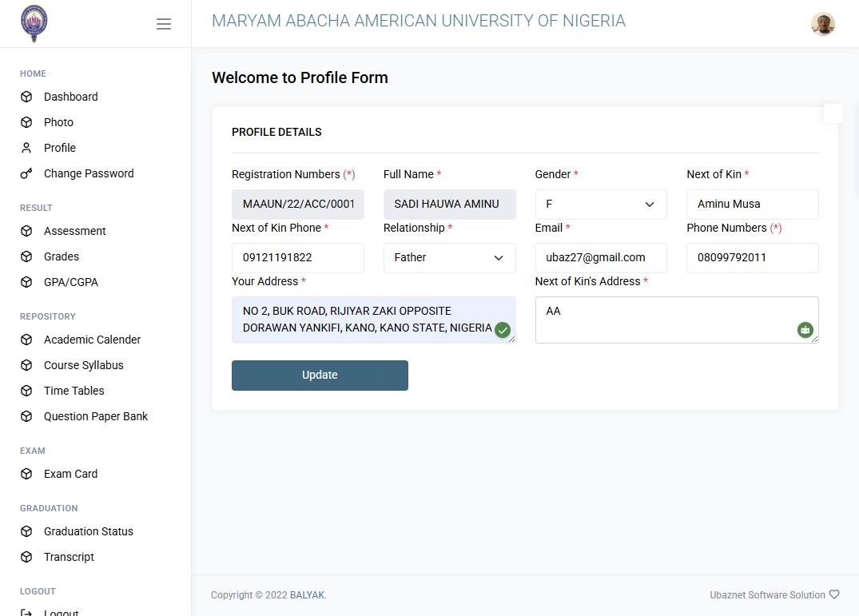View Time Tables
859x616 pixels.
click(x=74, y=391)
